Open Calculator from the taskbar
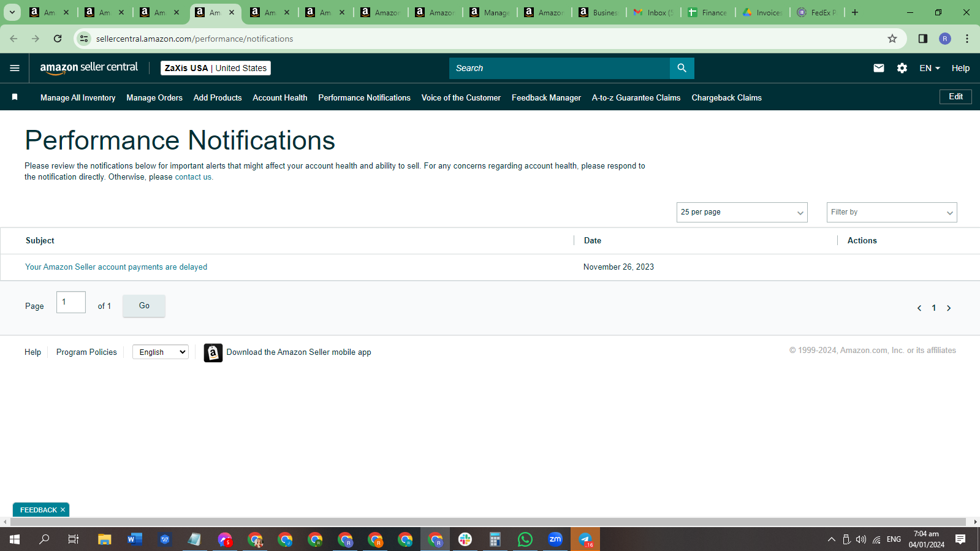 coord(495,539)
